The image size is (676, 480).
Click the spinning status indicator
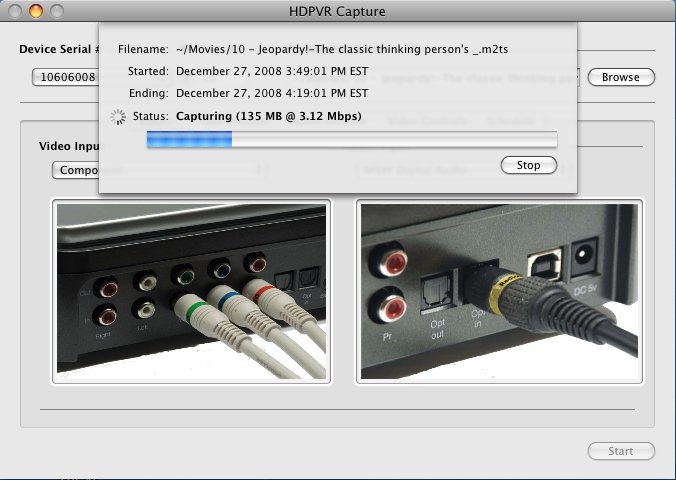click(x=118, y=116)
